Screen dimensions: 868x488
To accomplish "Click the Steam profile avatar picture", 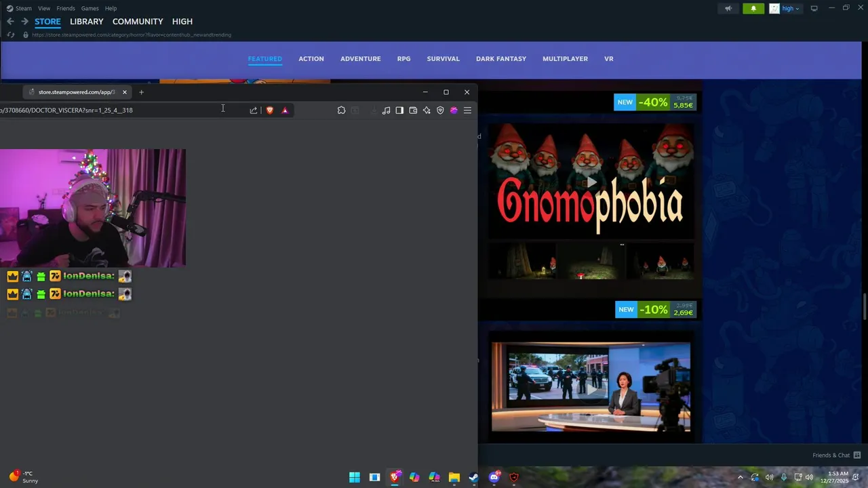I will [774, 9].
